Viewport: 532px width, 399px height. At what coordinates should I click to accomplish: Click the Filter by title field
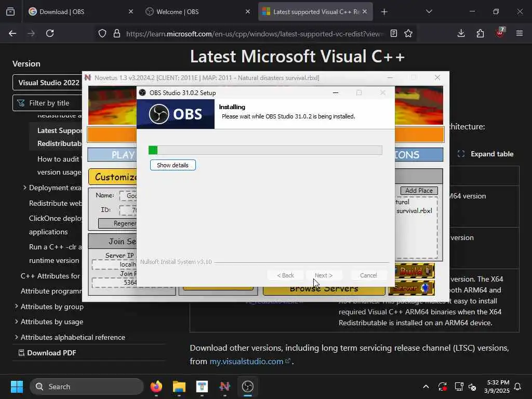pos(47,103)
